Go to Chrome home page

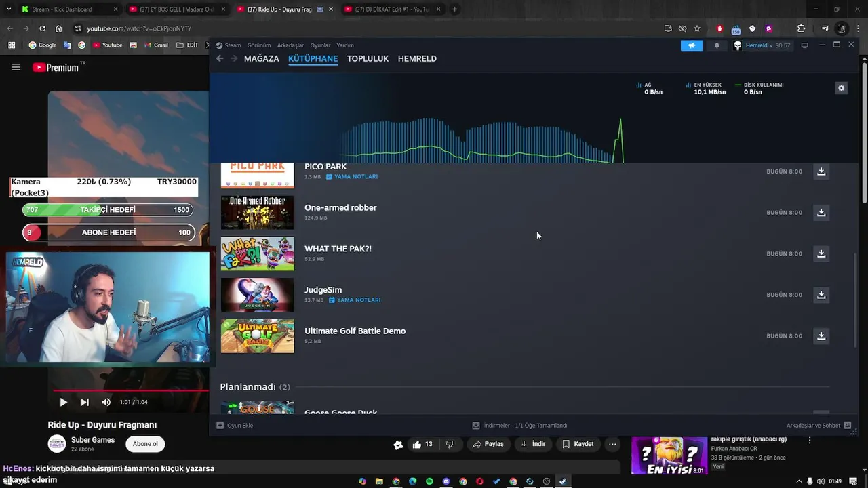59,28
